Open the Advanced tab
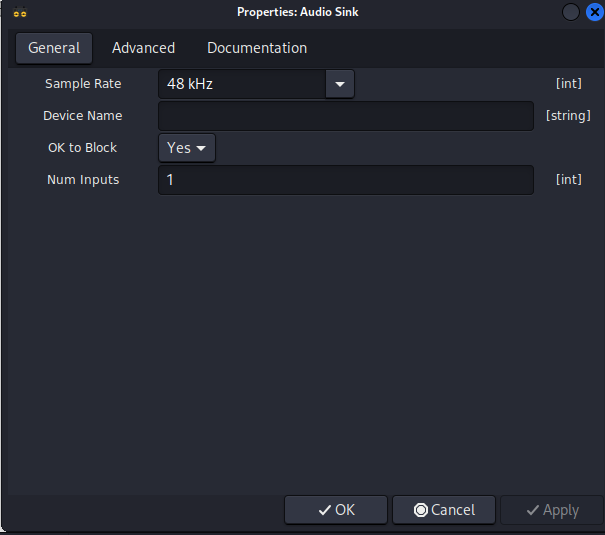This screenshot has height=535, width=605. click(x=143, y=48)
